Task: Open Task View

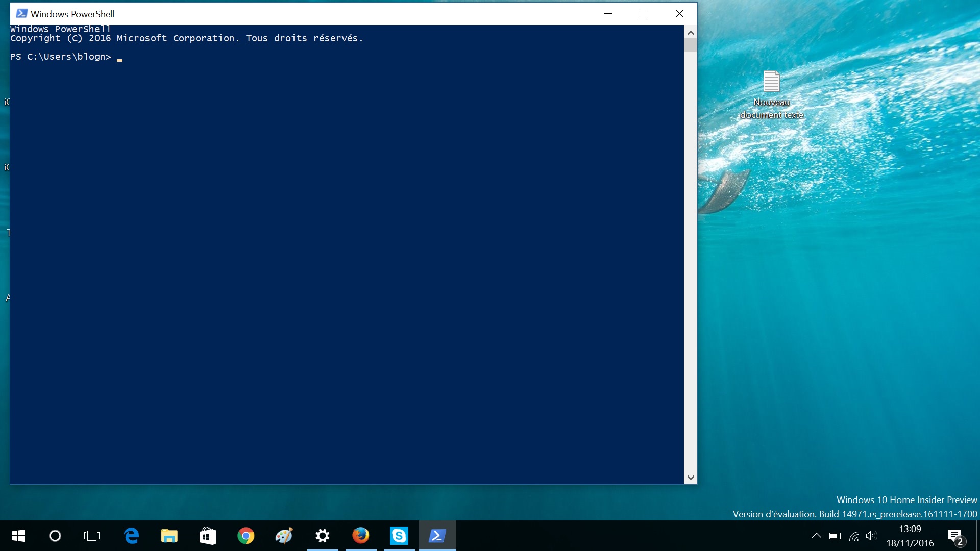Action: click(92, 536)
